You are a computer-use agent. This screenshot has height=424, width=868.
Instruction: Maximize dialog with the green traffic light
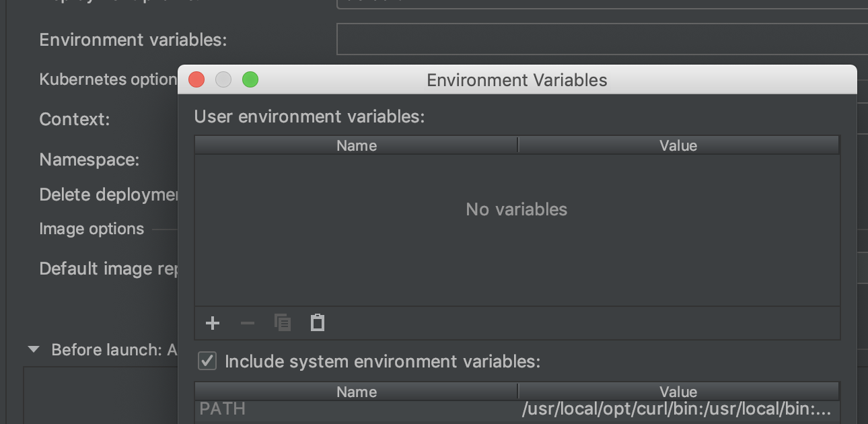point(250,79)
